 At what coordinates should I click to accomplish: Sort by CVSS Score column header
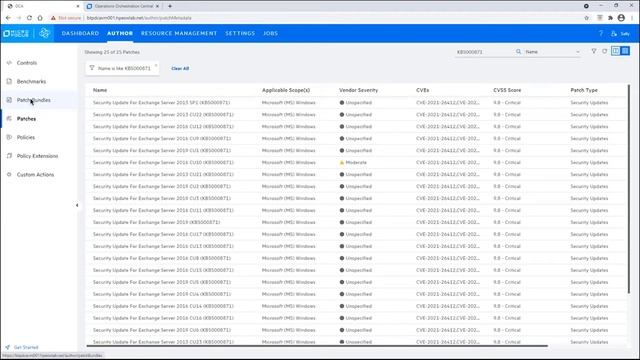(x=507, y=90)
